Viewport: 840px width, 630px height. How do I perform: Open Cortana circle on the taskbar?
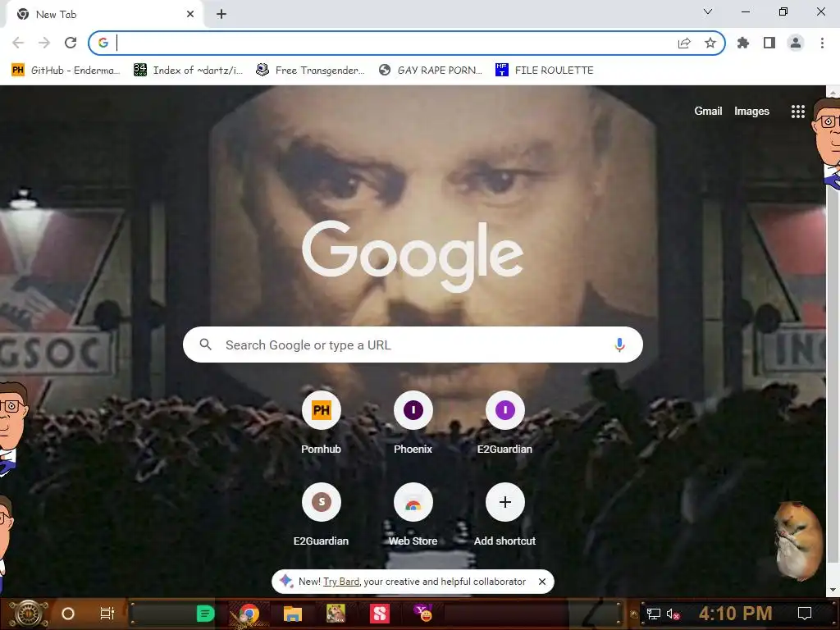click(68, 614)
